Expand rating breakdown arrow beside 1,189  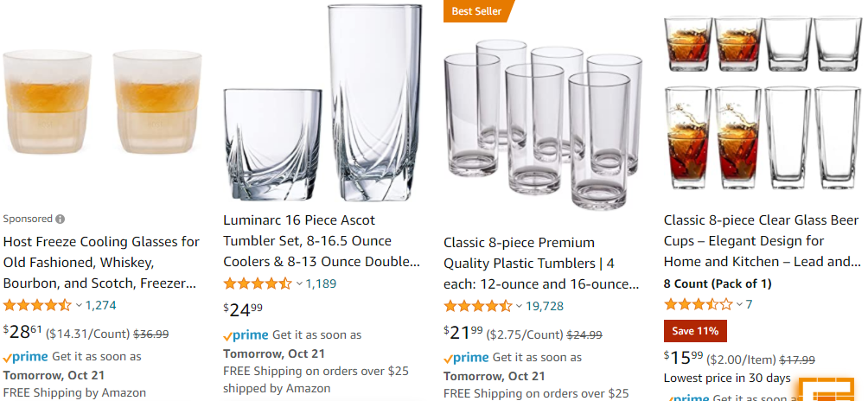299,284
